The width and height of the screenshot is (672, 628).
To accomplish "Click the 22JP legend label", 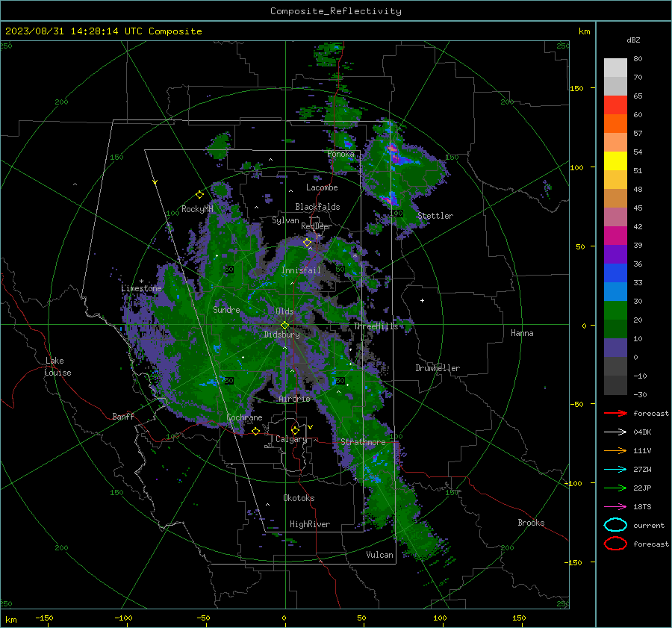I will click(x=642, y=488).
